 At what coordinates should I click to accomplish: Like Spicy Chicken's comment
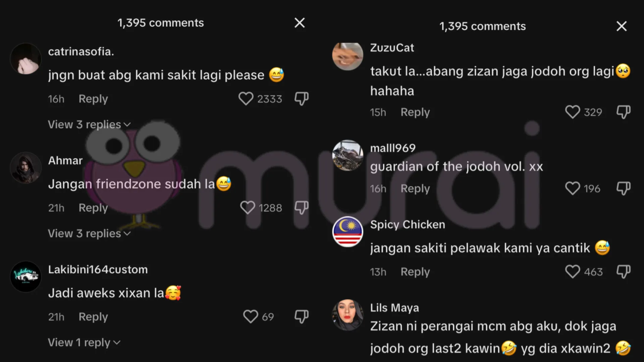coord(573,271)
